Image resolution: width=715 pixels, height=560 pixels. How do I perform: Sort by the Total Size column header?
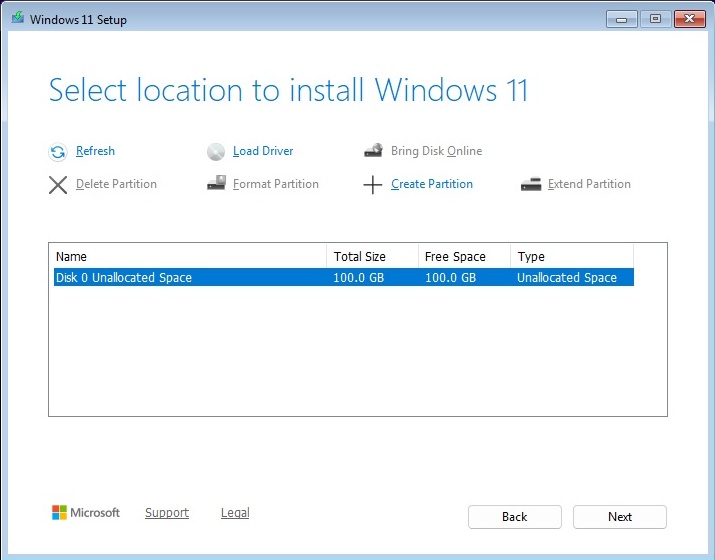(x=373, y=256)
